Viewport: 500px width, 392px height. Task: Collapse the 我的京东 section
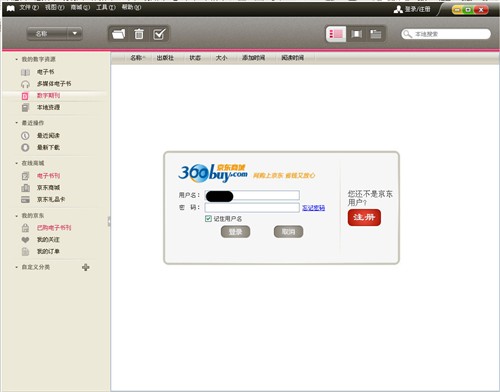pyautogui.click(x=16, y=216)
